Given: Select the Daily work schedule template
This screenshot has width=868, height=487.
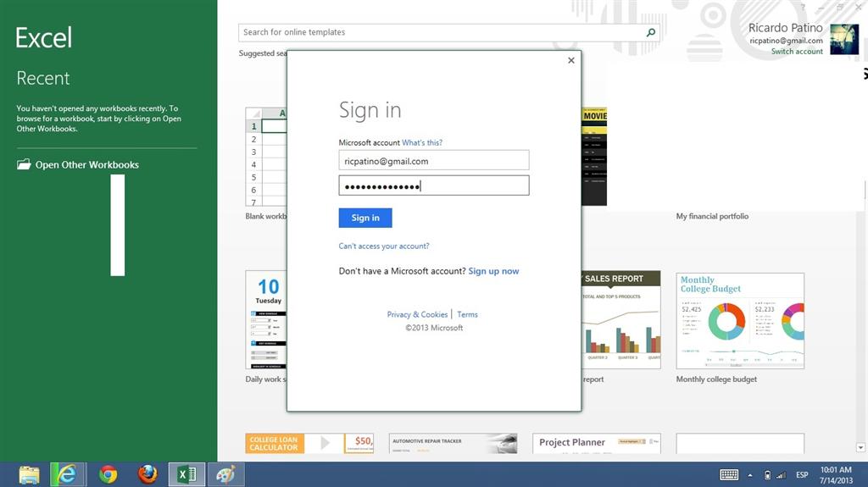Looking at the screenshot, I should coord(265,320).
